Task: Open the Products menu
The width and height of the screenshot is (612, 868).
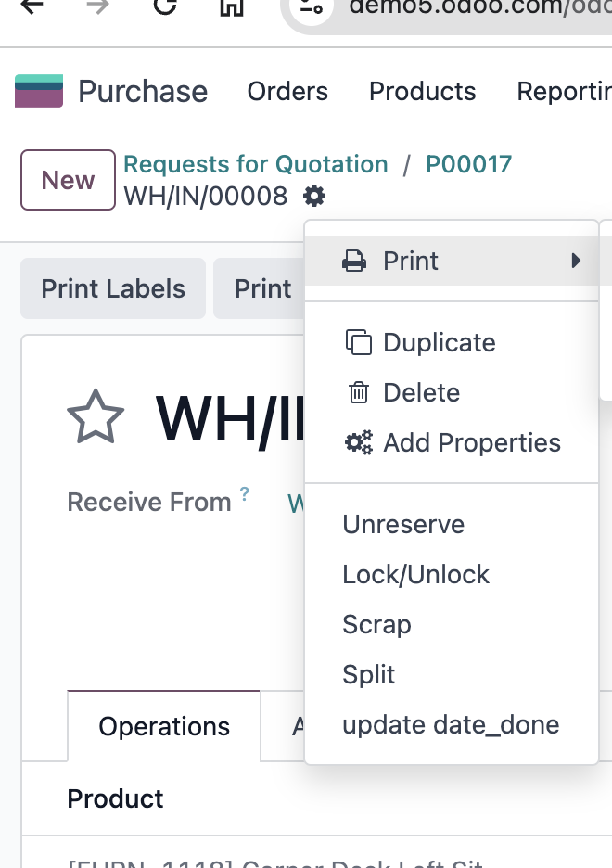Action: [422, 91]
